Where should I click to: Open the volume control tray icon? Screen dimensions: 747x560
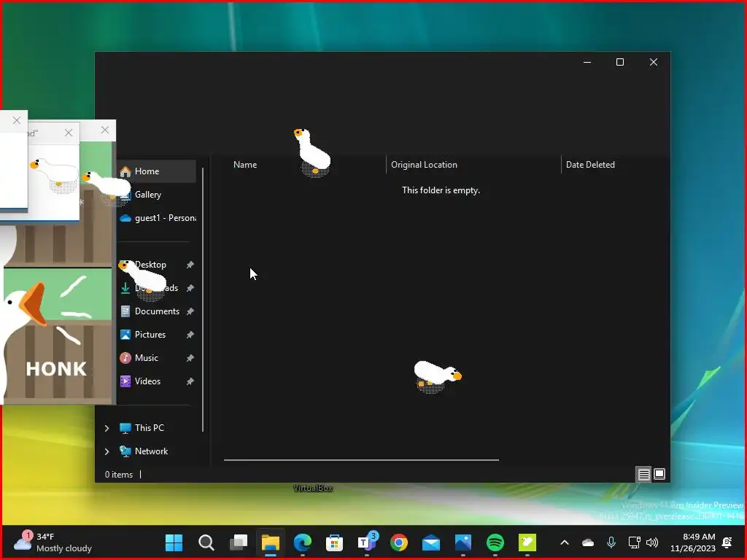(652, 542)
